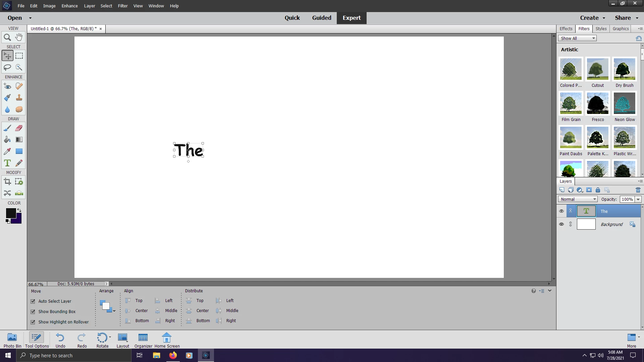Hide the Background layer visibility
Screen dimensions: 644x362
pos(561,224)
